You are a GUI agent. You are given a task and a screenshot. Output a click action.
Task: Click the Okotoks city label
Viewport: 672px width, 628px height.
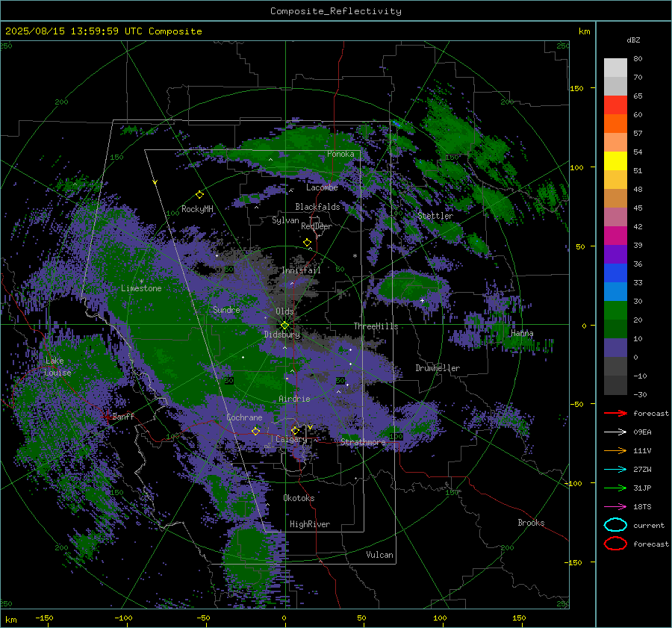pyautogui.click(x=299, y=498)
